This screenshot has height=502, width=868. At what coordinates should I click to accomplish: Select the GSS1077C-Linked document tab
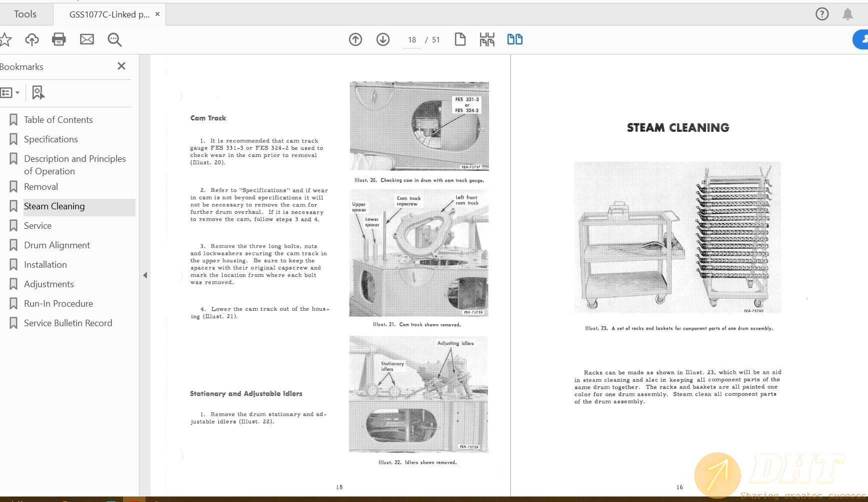coord(107,14)
